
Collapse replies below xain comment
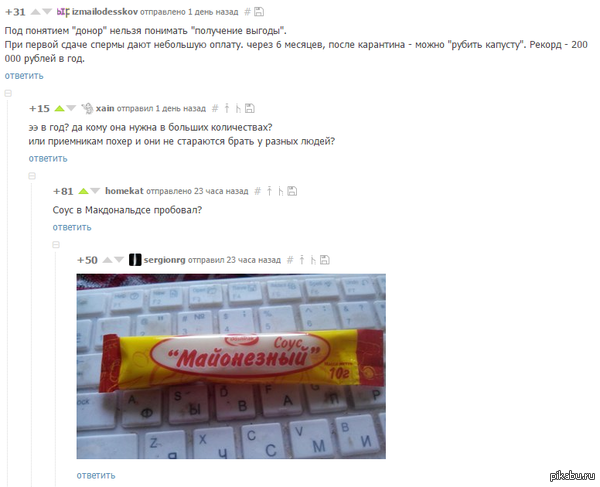coord(32,176)
